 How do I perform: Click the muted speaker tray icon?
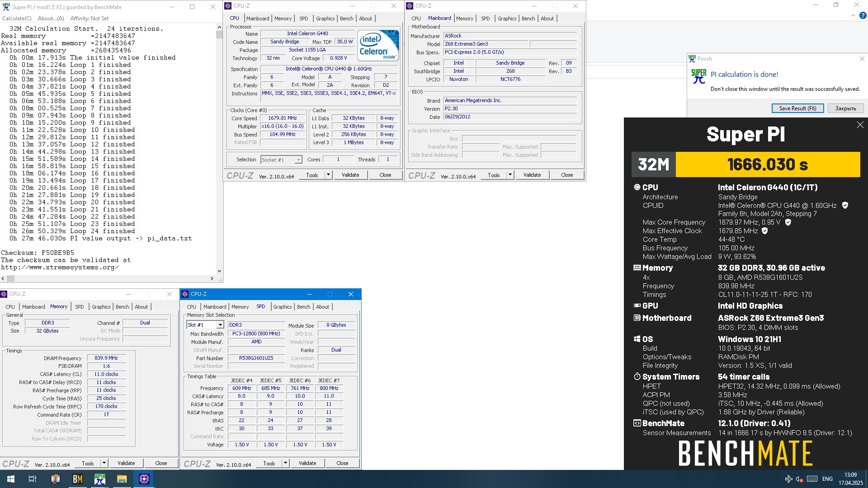799,479
